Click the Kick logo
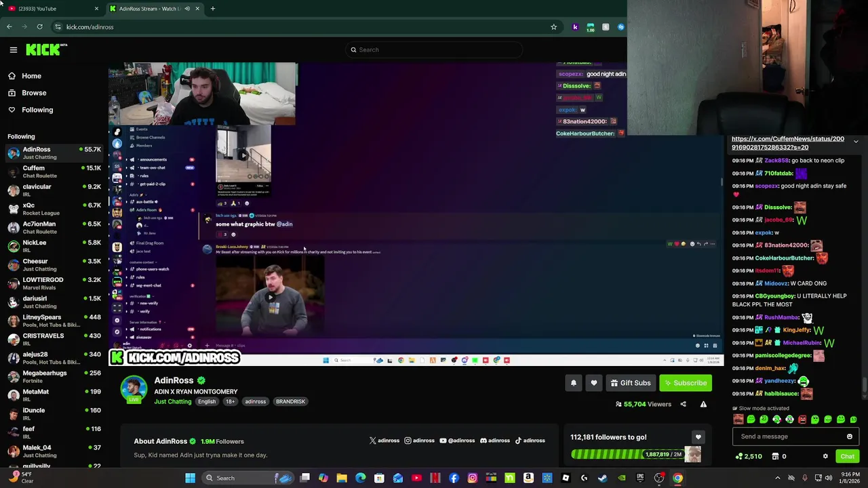Viewport: 868px width, 488px height. (46, 49)
